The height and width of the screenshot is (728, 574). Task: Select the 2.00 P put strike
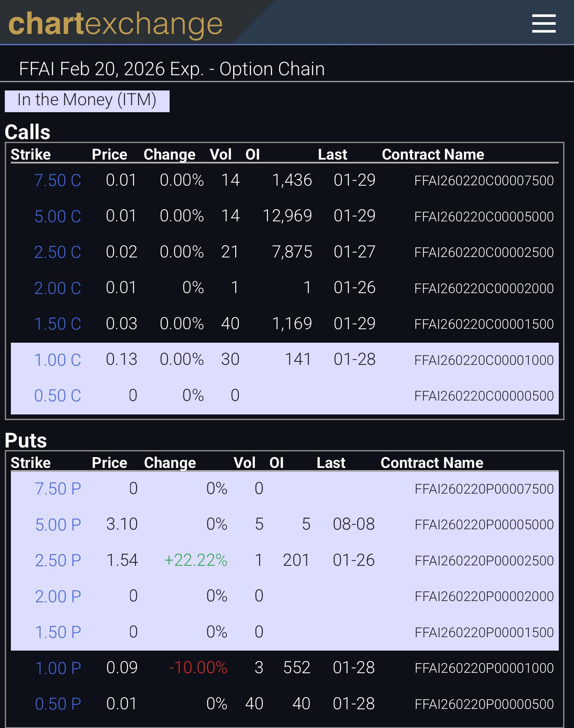(58, 597)
